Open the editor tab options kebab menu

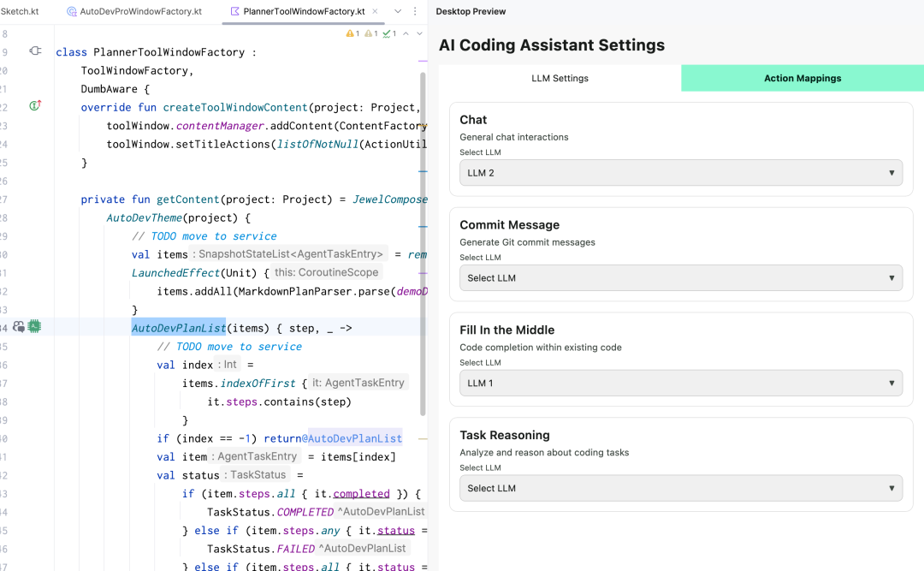coord(415,11)
